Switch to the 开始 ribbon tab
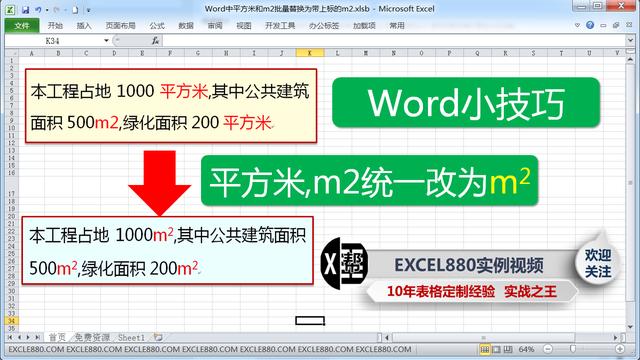 (x=55, y=25)
